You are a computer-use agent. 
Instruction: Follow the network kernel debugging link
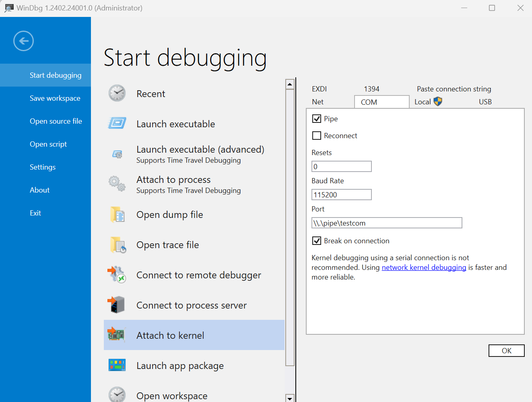pos(424,267)
